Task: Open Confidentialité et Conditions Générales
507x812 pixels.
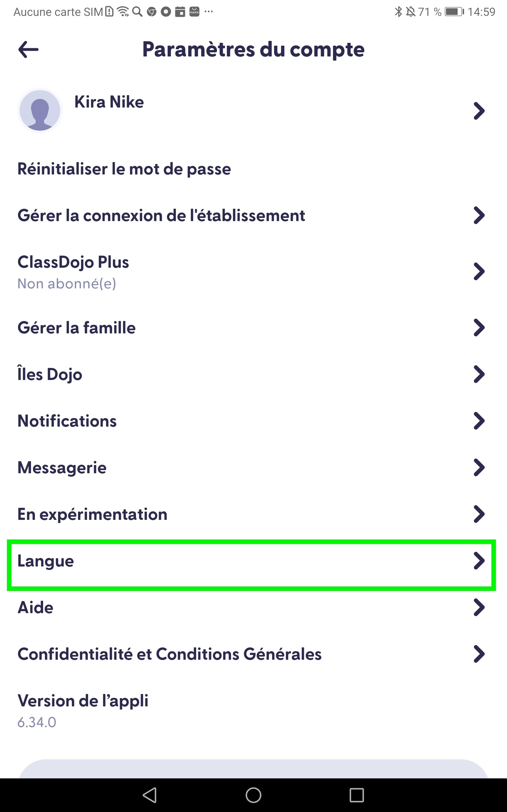Action: point(169,654)
